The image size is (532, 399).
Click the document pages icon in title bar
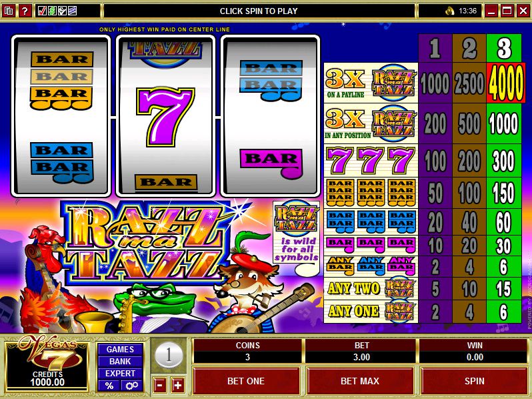tap(9, 11)
